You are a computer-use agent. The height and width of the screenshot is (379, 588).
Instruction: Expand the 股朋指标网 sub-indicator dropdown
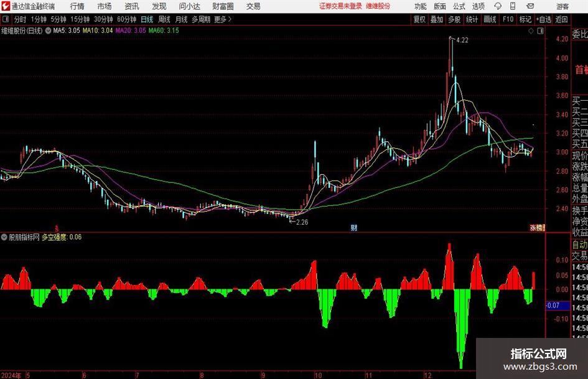click(x=4, y=237)
